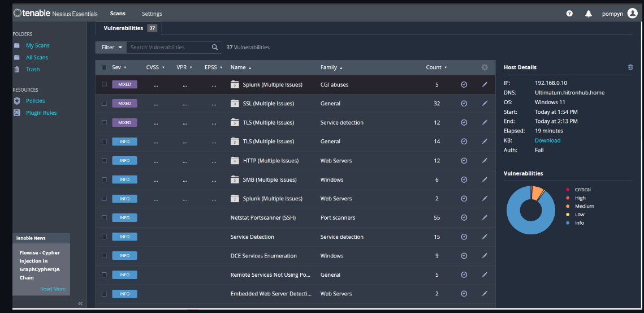Viewport: 644px width, 313px height.
Task: Check the SMB (Multiple Issues) row checkbox
Action: [x=105, y=179]
